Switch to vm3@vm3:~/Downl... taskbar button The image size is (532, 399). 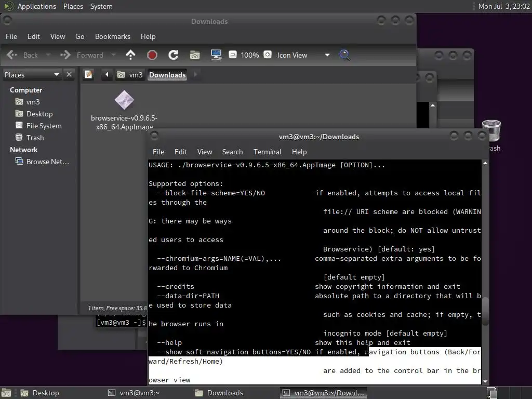[323, 393]
